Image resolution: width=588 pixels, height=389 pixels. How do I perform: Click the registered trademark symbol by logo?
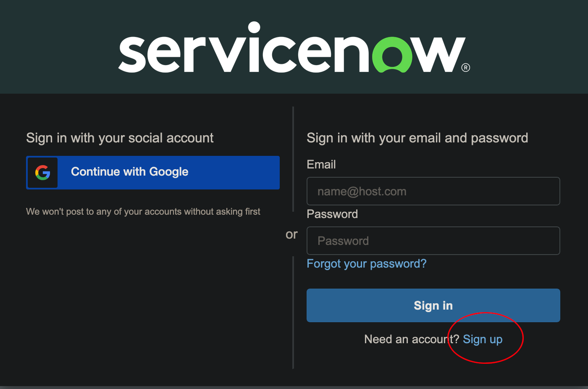tap(466, 68)
